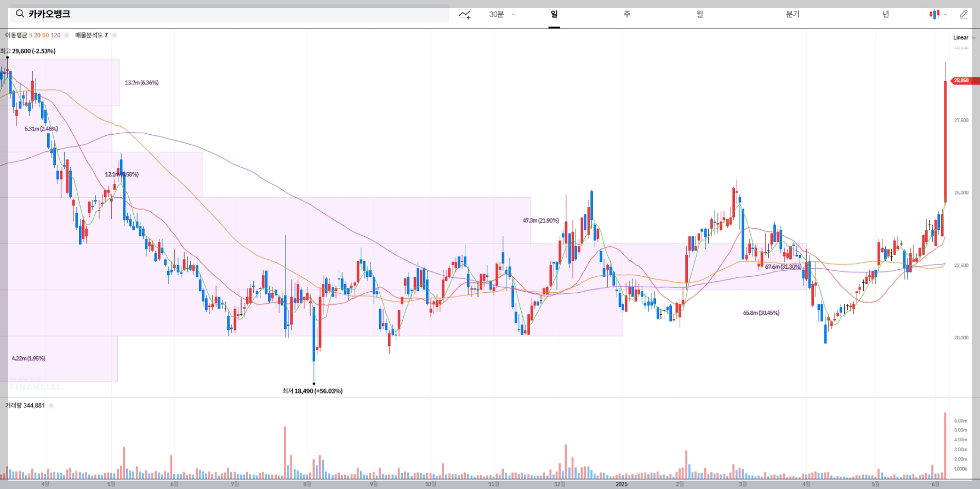
Task: Click the 27,500 price axis label
Action: pyautogui.click(x=961, y=120)
